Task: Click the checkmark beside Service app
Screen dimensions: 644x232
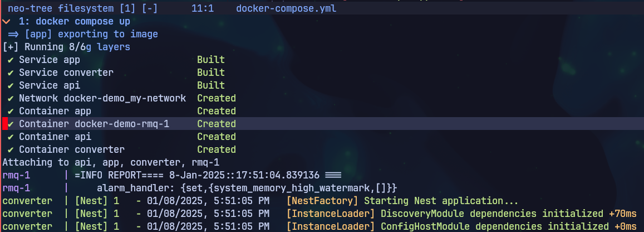Action: click(10, 60)
